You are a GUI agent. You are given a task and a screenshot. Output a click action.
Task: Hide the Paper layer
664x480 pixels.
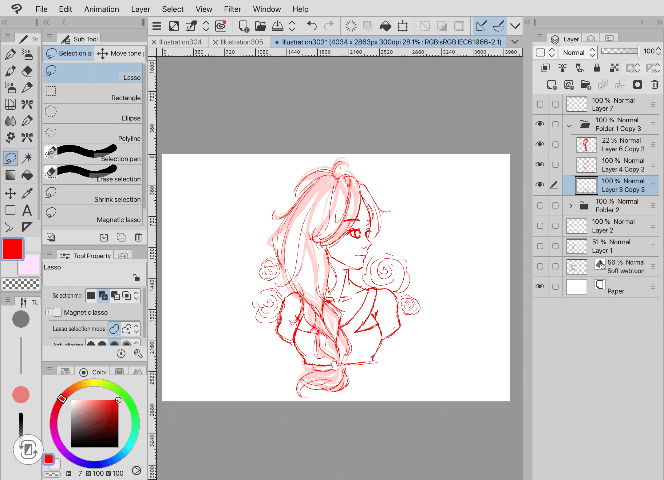pyautogui.click(x=540, y=286)
